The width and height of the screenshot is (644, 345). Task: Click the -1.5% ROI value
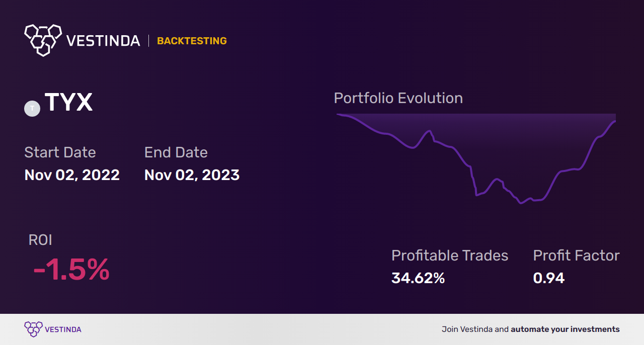(71, 270)
